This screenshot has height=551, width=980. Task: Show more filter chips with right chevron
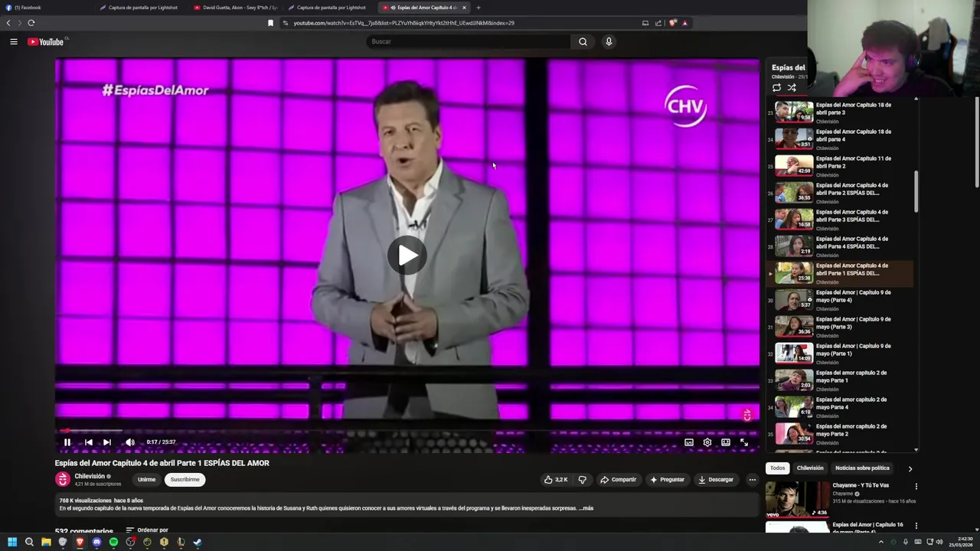click(x=910, y=468)
